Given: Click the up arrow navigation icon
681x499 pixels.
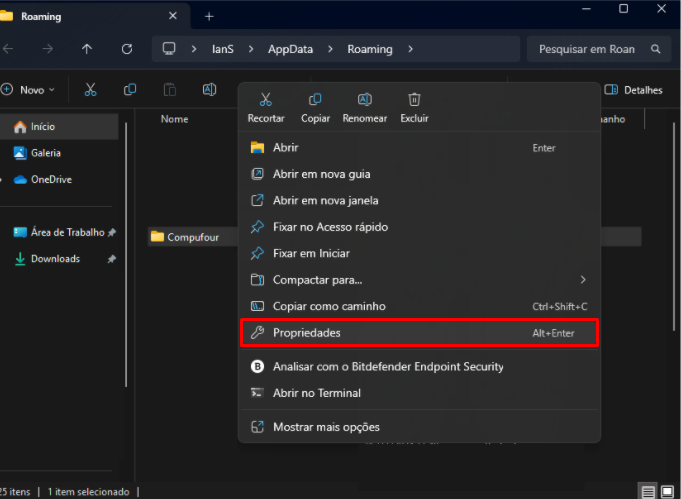Looking at the screenshot, I should pos(87,49).
